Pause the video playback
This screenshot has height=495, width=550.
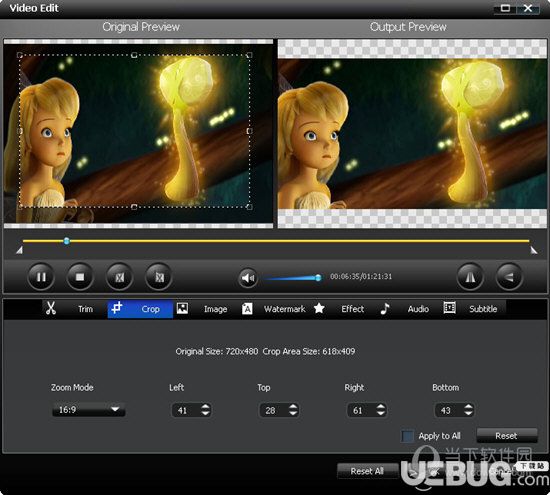click(x=41, y=277)
